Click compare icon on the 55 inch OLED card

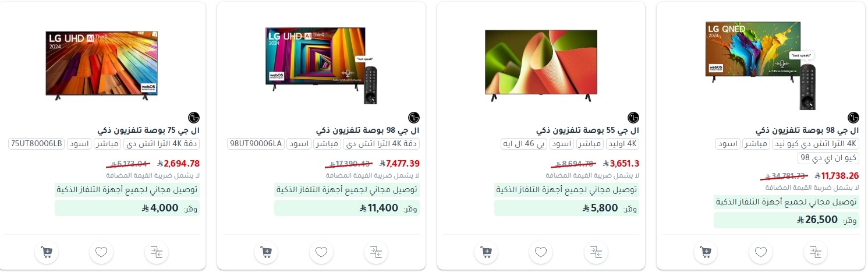pyautogui.click(x=596, y=252)
